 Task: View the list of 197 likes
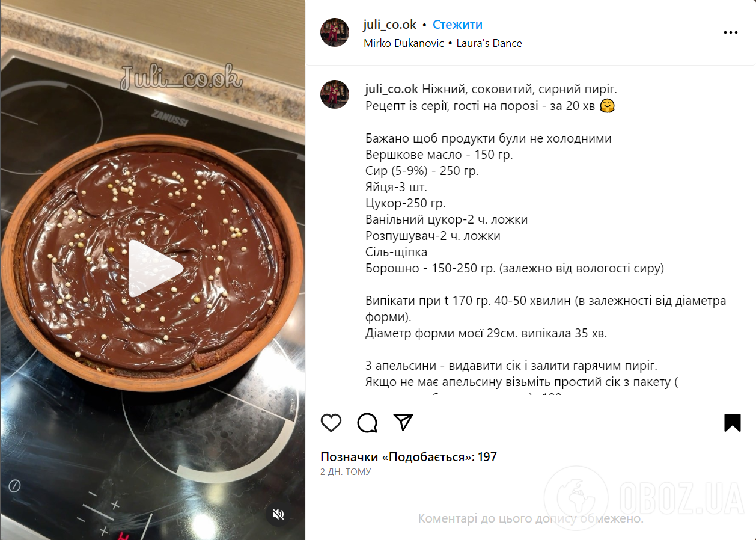(x=409, y=457)
